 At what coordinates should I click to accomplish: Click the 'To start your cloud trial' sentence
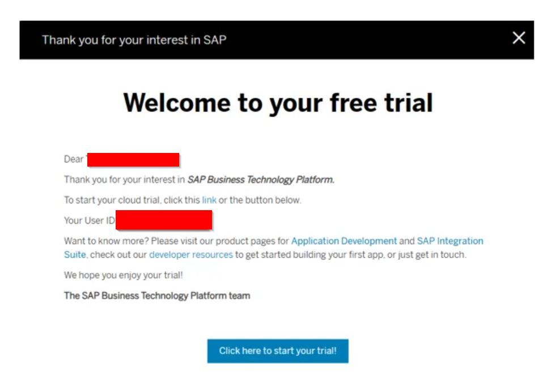pos(183,200)
